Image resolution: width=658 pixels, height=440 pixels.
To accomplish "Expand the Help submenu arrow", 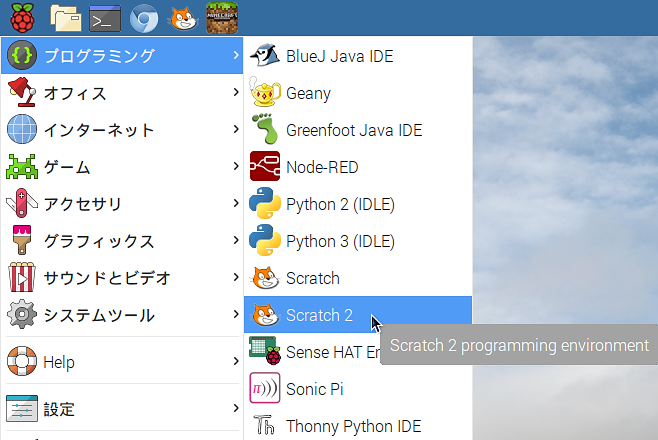I will [236, 361].
